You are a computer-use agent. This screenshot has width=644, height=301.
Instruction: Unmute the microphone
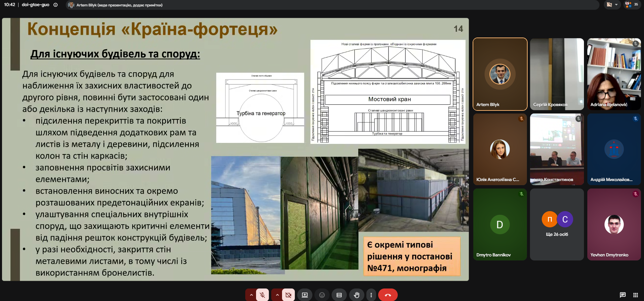coord(262,295)
